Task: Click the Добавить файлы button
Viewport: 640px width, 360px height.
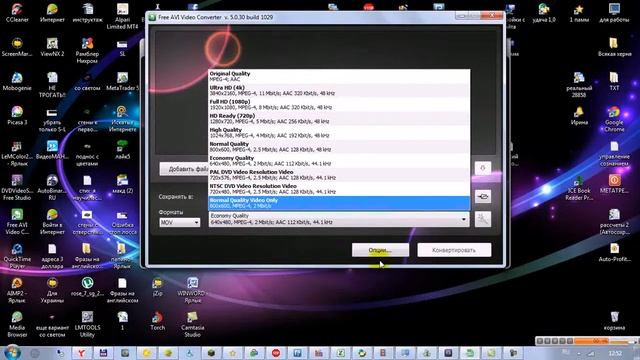Action: pyautogui.click(x=184, y=169)
